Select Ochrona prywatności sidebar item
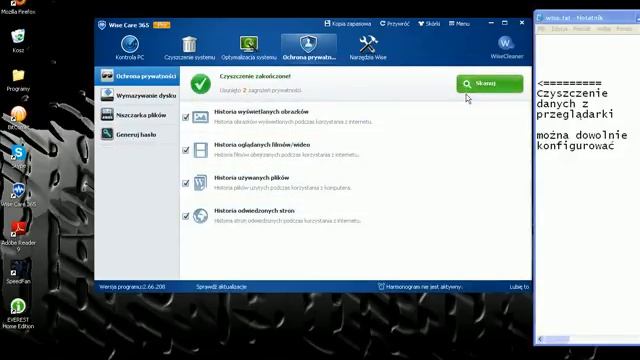The height and width of the screenshot is (360, 640). coord(137,76)
